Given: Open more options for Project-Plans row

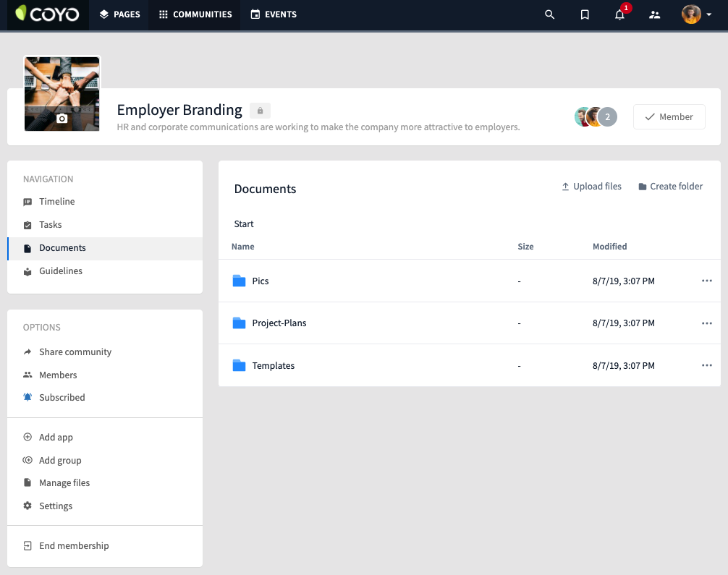Looking at the screenshot, I should click(x=706, y=323).
